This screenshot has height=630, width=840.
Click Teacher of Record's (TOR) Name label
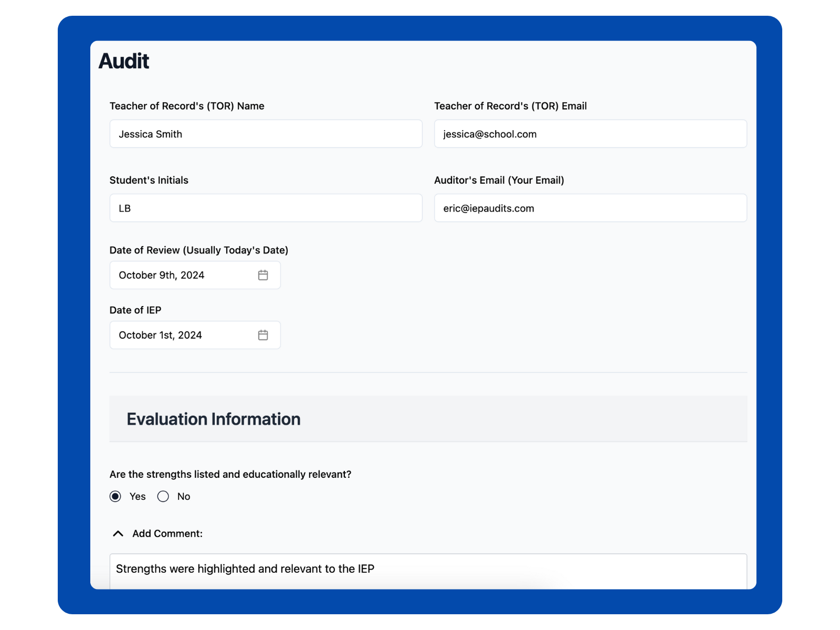point(187,106)
